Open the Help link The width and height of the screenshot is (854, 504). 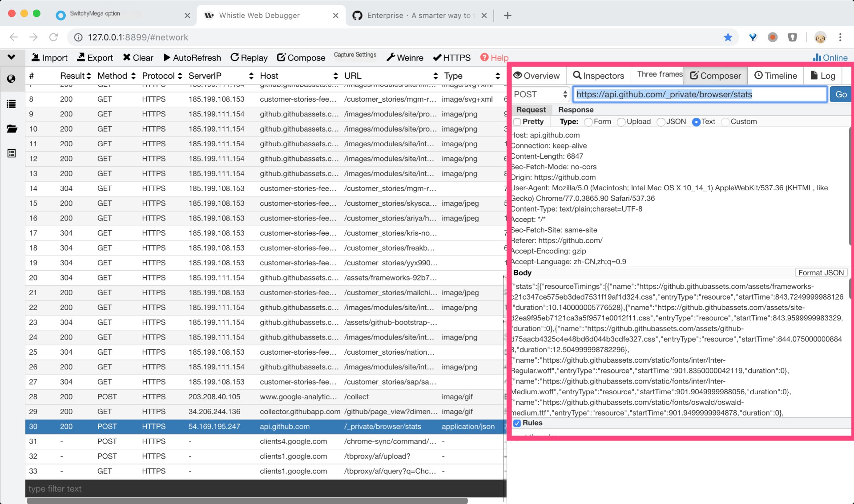(494, 58)
